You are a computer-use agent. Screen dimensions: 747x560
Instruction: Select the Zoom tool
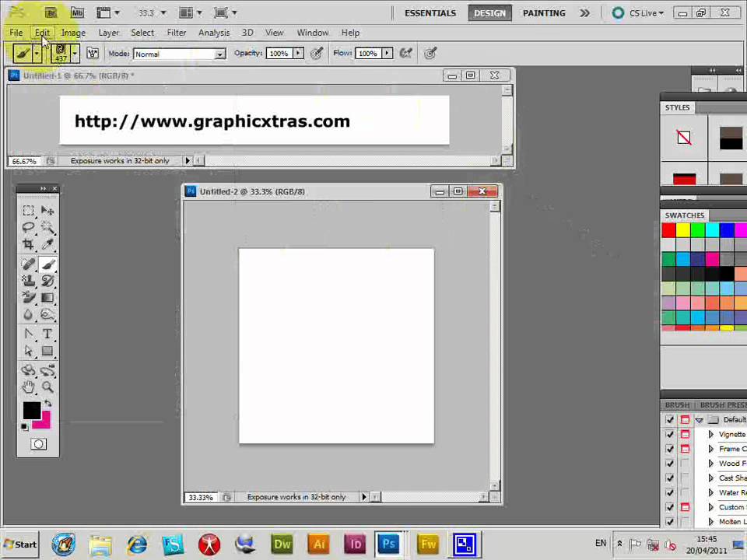47,387
